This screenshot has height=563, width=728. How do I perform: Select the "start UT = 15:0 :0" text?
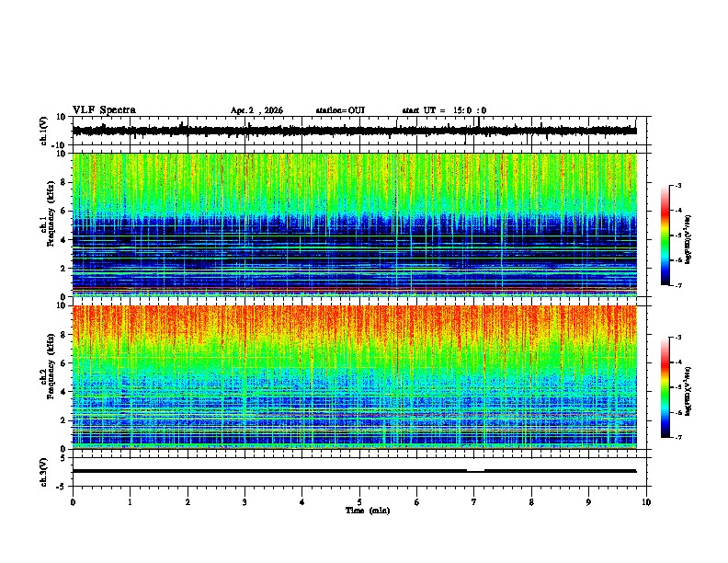click(444, 110)
